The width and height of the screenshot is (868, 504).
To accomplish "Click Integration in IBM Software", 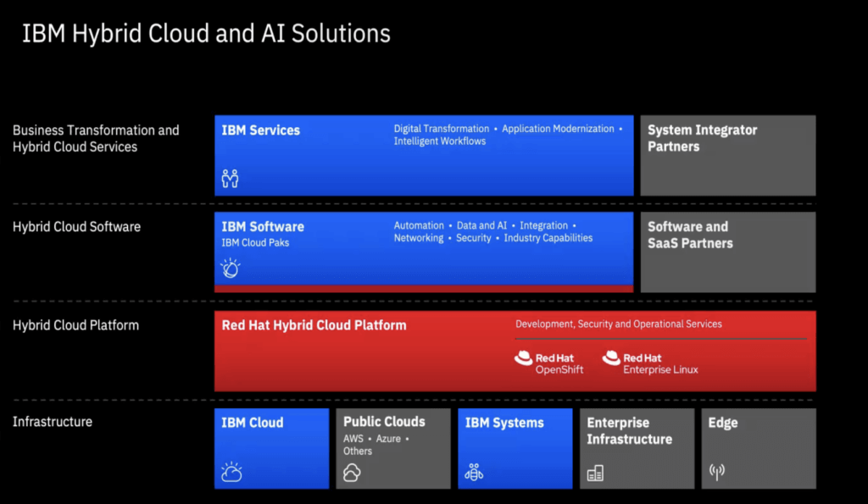I will pos(543,225).
